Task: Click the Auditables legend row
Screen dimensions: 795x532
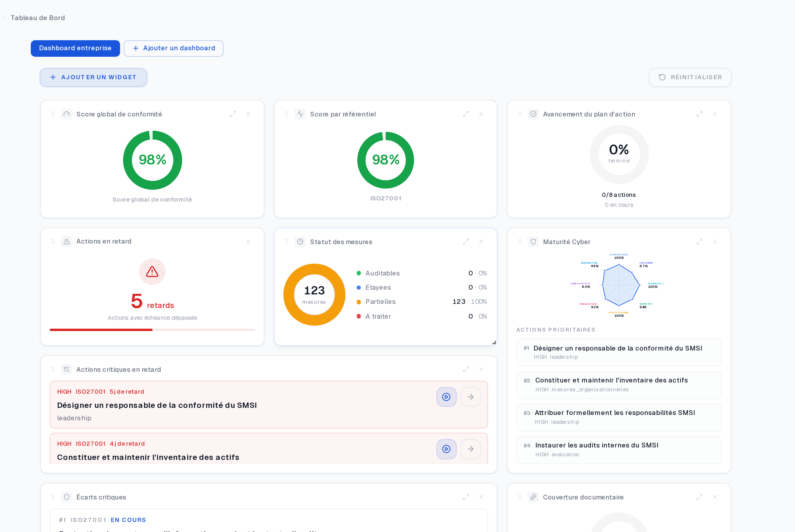Action: tap(421, 273)
